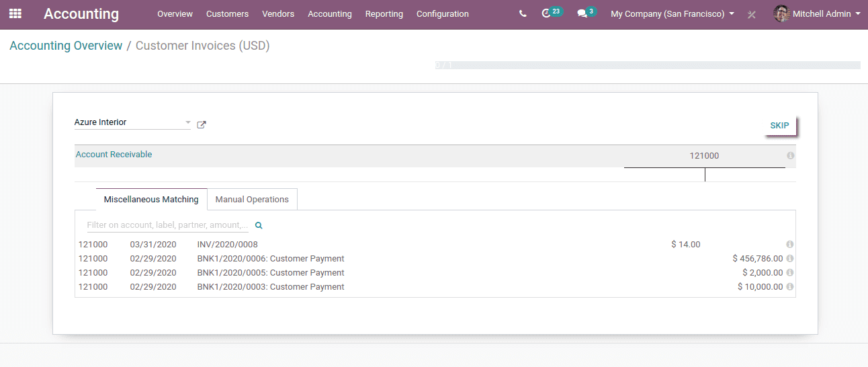Select BNK1/2020/0005: Customer Payment line

[271, 273]
